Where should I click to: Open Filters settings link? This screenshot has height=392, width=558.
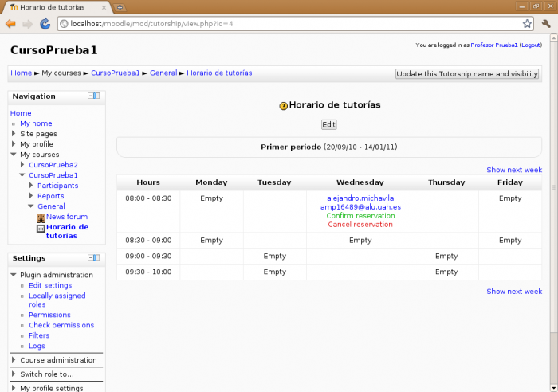click(39, 335)
